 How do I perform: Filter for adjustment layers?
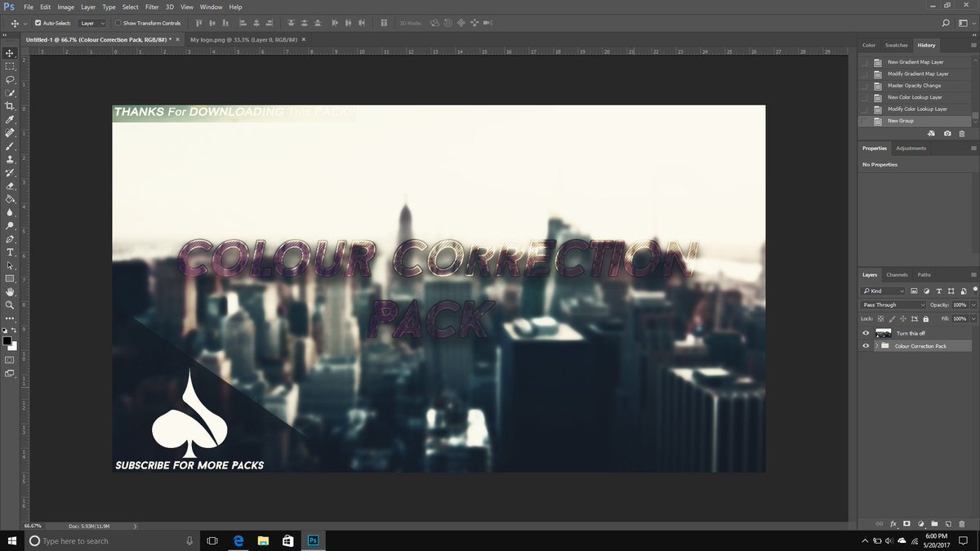926,291
